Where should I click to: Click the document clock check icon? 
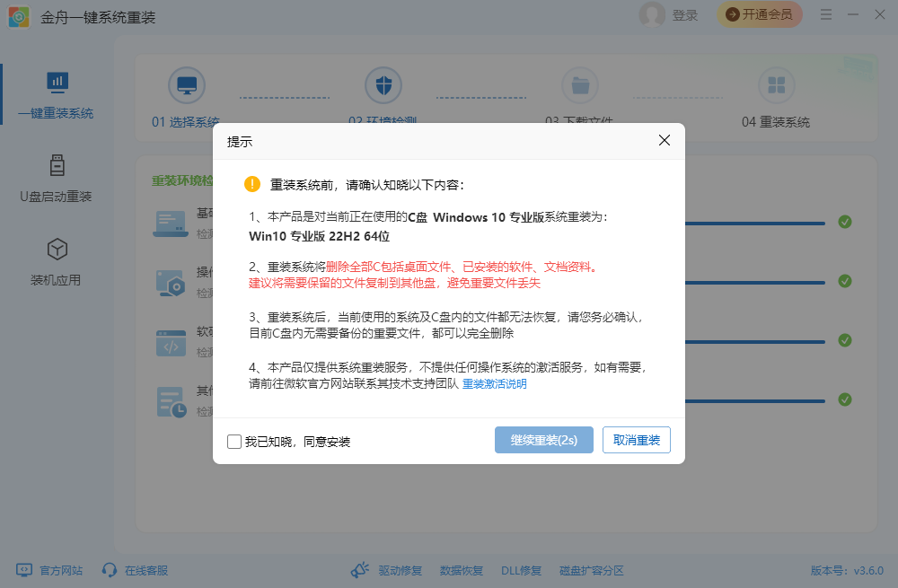coord(172,402)
